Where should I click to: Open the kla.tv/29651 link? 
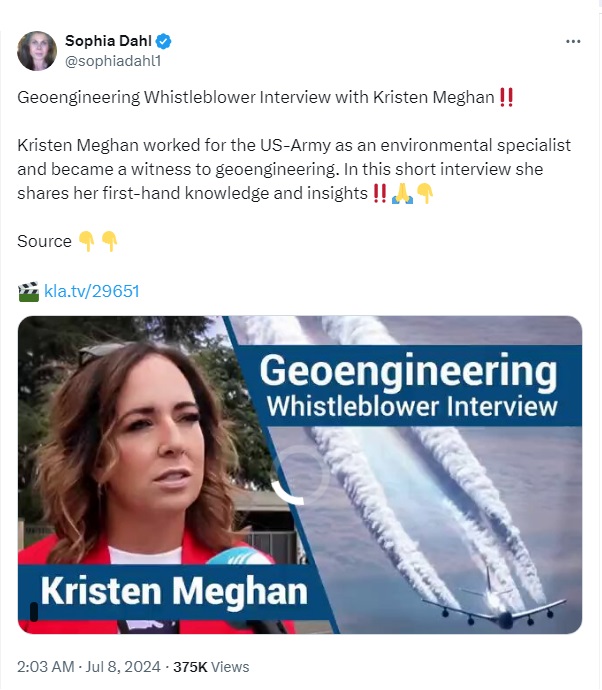92,291
